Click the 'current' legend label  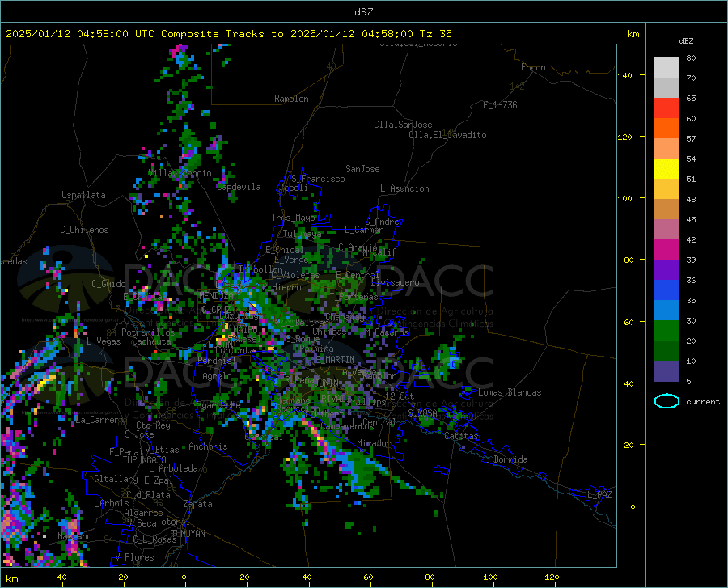703,402
